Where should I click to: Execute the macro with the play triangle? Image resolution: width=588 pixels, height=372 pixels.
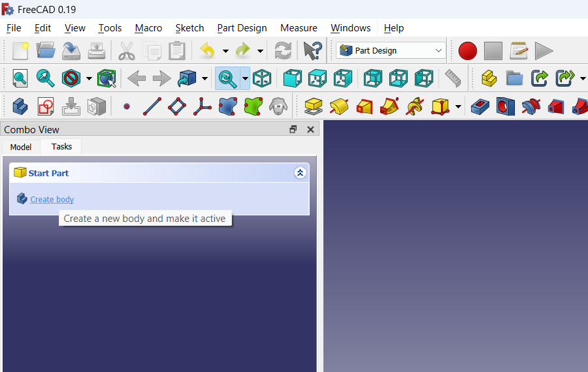(x=544, y=51)
